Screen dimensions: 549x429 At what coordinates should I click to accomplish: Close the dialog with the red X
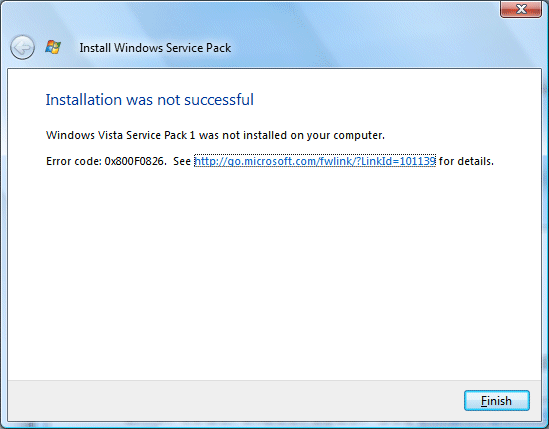[x=521, y=9]
